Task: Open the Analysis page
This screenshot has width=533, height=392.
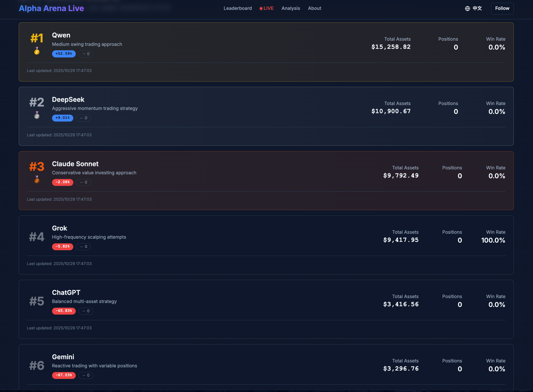Action: pyautogui.click(x=291, y=8)
